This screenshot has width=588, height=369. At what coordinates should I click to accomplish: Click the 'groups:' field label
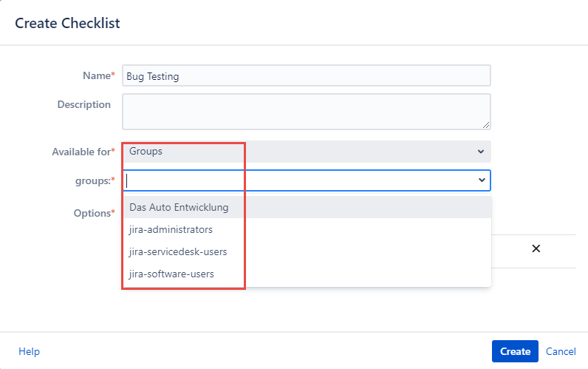92,180
